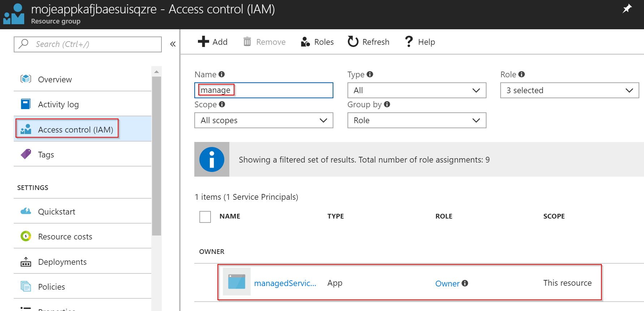Click info icon beside Owner role
The image size is (644, 311).
click(x=465, y=283)
